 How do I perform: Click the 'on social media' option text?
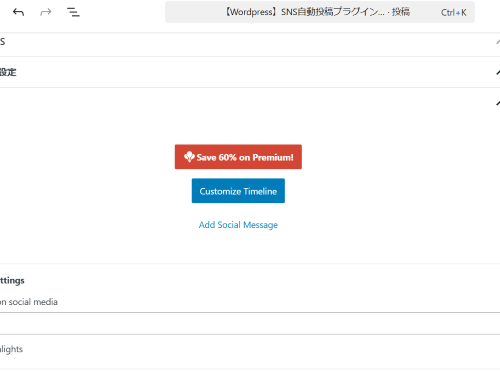29,302
